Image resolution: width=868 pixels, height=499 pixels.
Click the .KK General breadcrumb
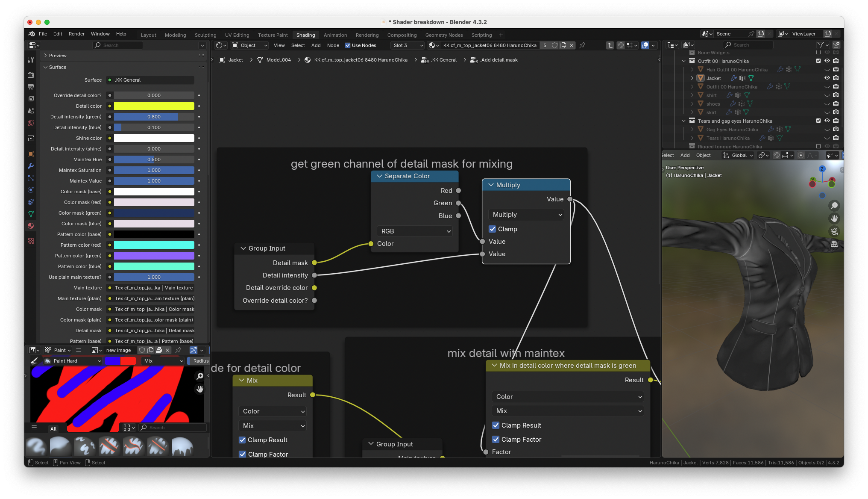click(443, 60)
